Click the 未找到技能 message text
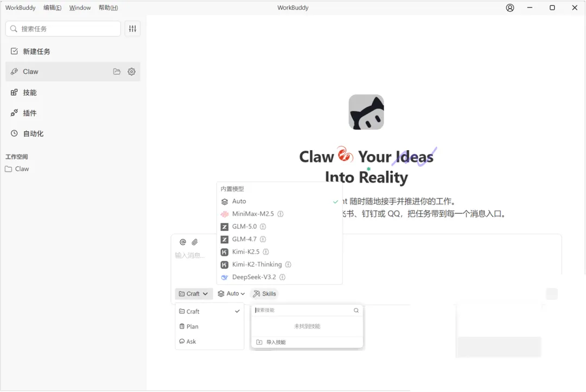 [x=307, y=326]
